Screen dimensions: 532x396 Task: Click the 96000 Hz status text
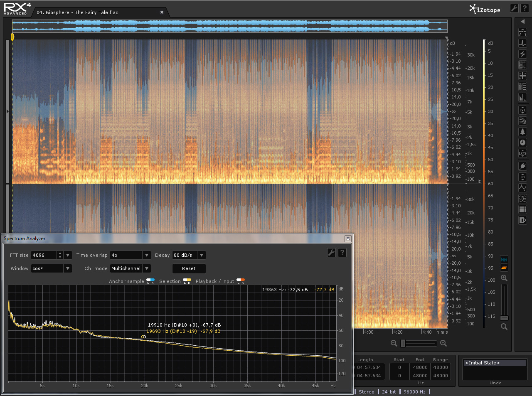pyautogui.click(x=414, y=392)
